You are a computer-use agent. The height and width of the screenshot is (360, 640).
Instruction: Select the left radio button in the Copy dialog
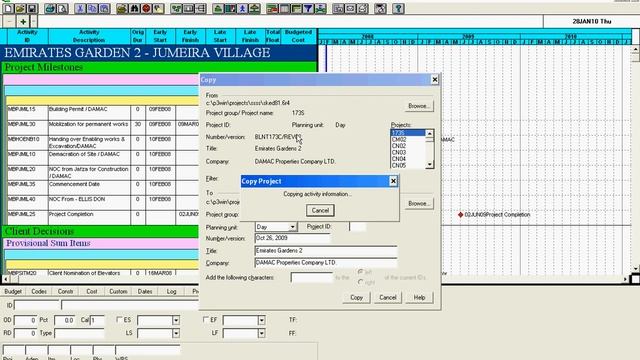pyautogui.click(x=360, y=272)
